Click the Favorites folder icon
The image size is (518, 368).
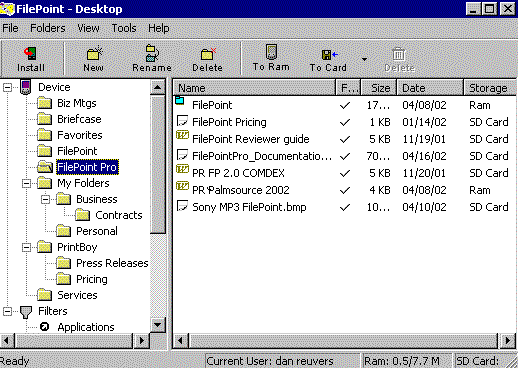(44, 135)
